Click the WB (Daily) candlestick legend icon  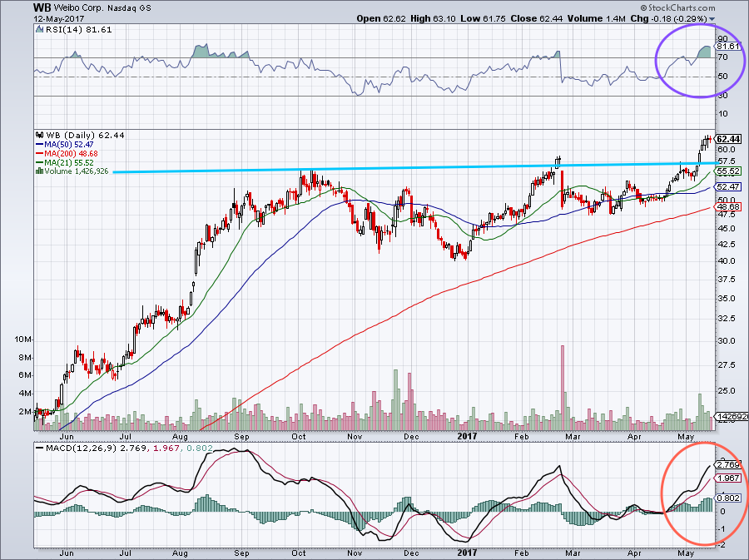point(40,135)
